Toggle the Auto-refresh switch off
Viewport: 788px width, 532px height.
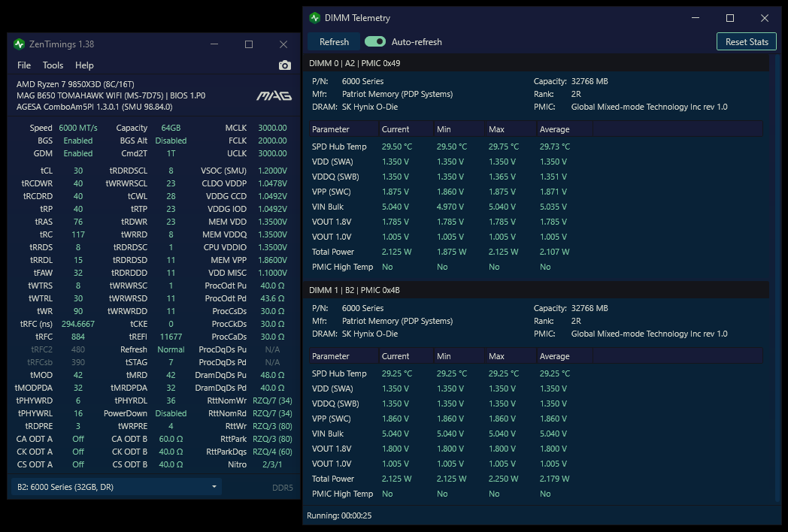click(x=375, y=41)
